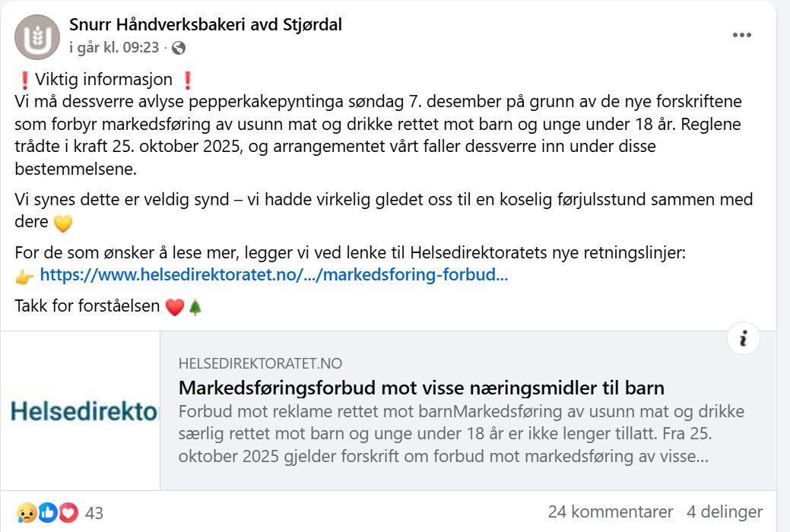Click the pointing finger emoji before the URL

coord(24,277)
